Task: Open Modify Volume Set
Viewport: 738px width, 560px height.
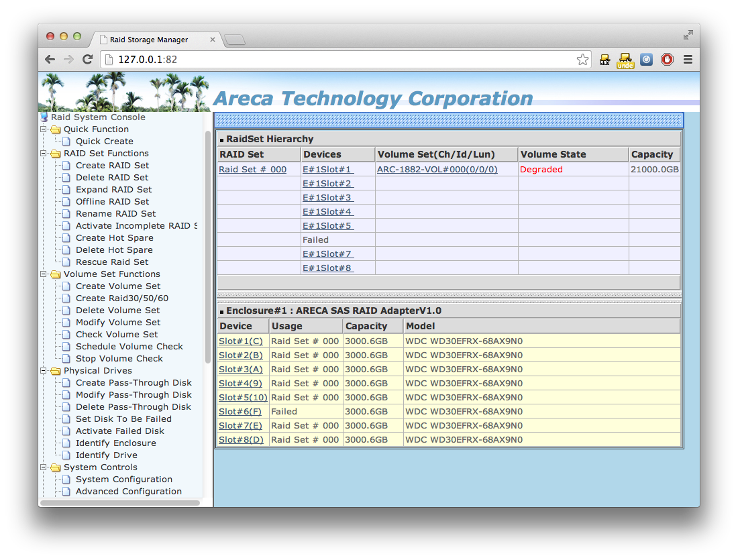Action: click(118, 323)
